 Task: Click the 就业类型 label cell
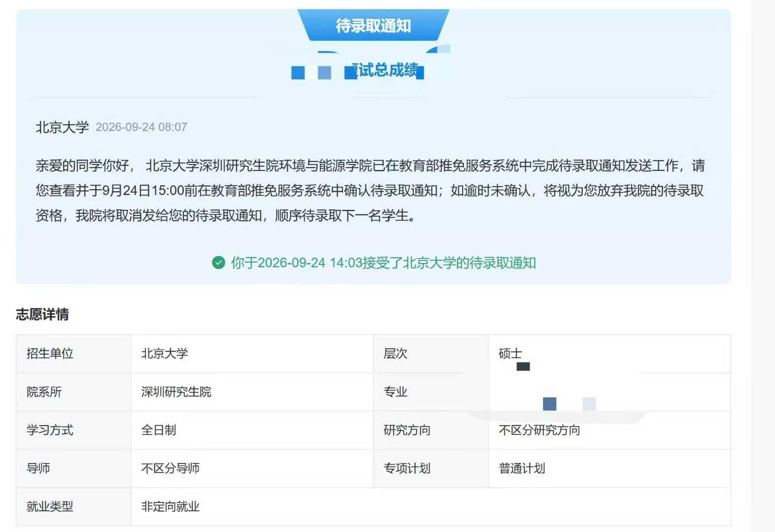(74, 507)
